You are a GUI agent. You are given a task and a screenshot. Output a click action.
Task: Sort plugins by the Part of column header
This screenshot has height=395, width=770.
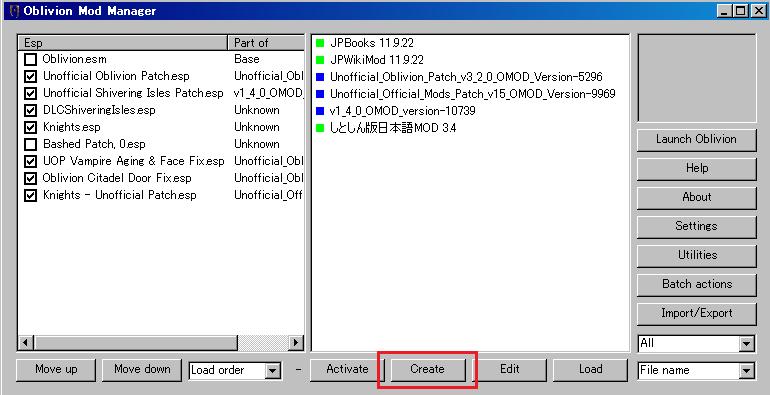(x=266, y=43)
